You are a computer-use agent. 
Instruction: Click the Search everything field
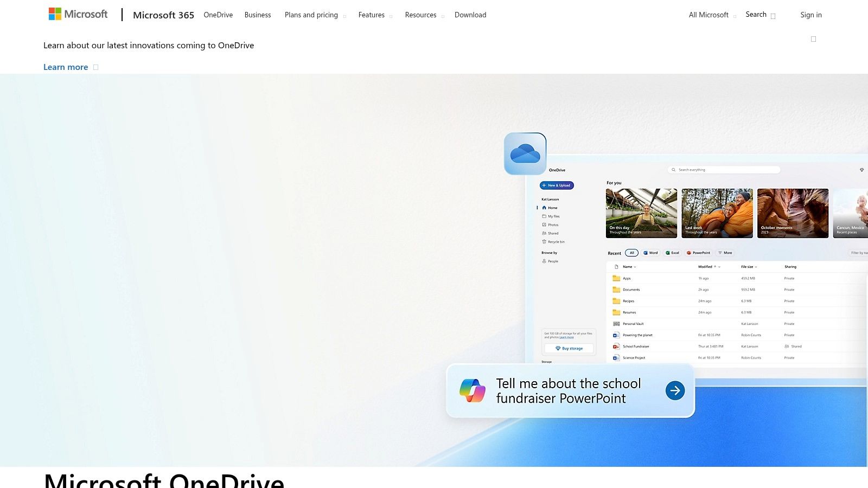point(724,170)
